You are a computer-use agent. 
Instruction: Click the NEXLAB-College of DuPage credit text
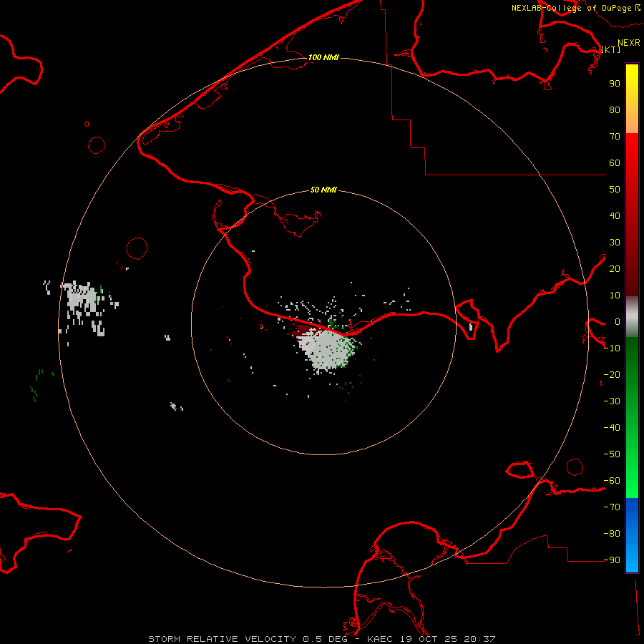571,8
